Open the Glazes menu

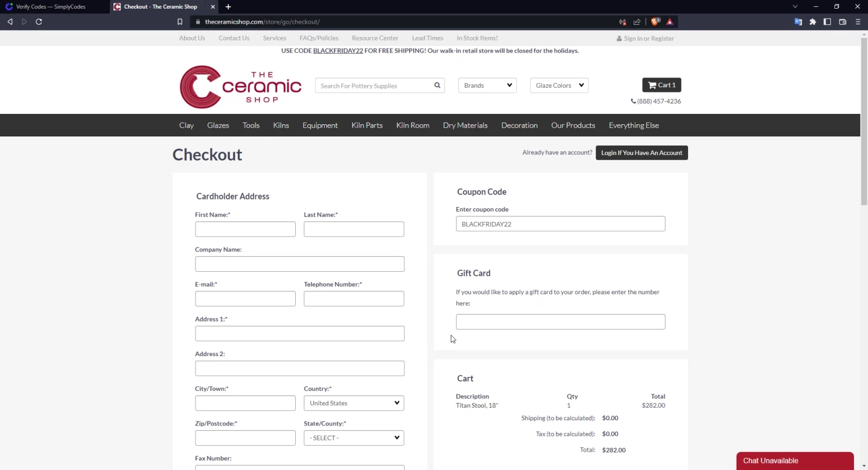click(218, 125)
